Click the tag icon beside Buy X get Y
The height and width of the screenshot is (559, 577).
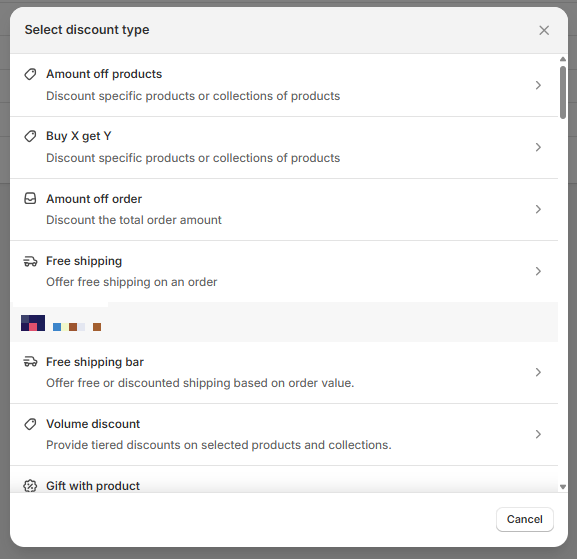pos(30,136)
